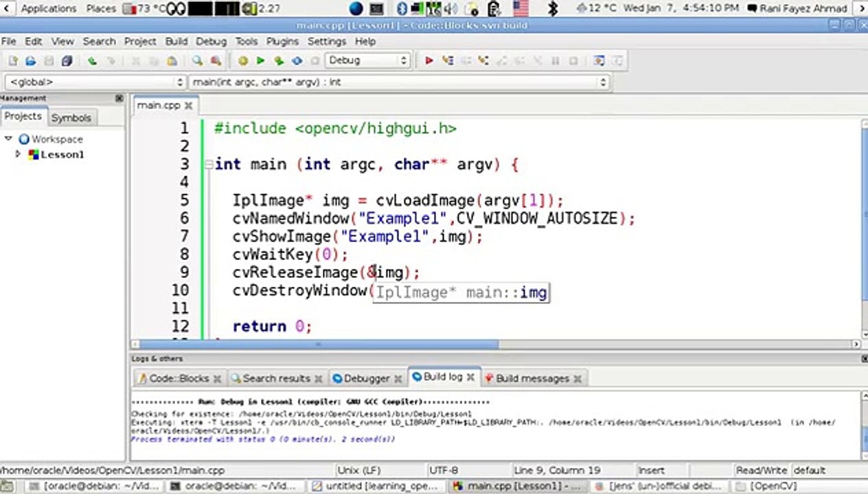Click the Build and run icon
Screen dimensions: 868x494
click(x=278, y=60)
